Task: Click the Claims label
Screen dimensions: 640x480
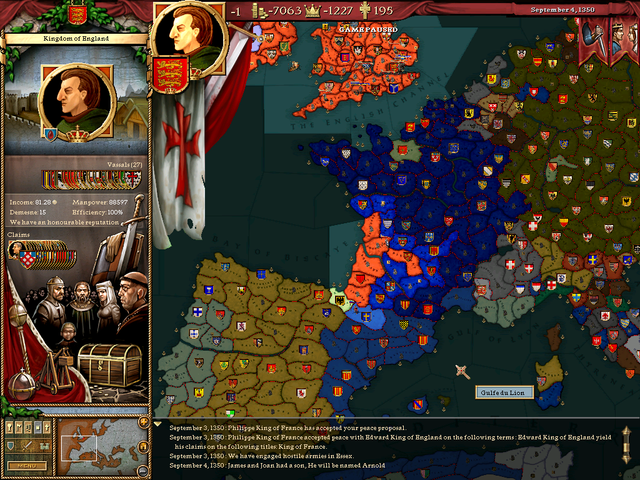Action: coord(19,235)
